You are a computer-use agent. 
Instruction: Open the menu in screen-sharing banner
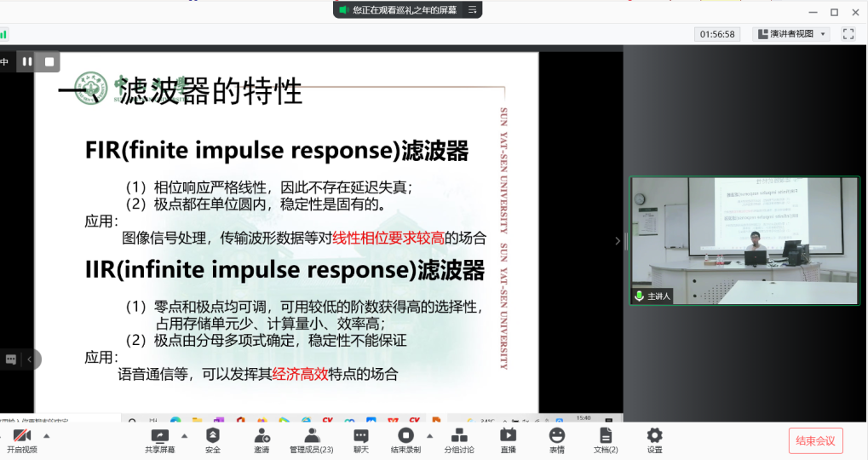472,10
